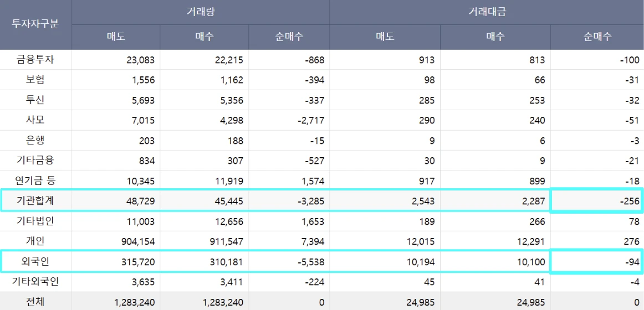The image size is (644, 310).
Task: Click the highlighted -94 cell in 외국인 row
Action: coord(596,261)
